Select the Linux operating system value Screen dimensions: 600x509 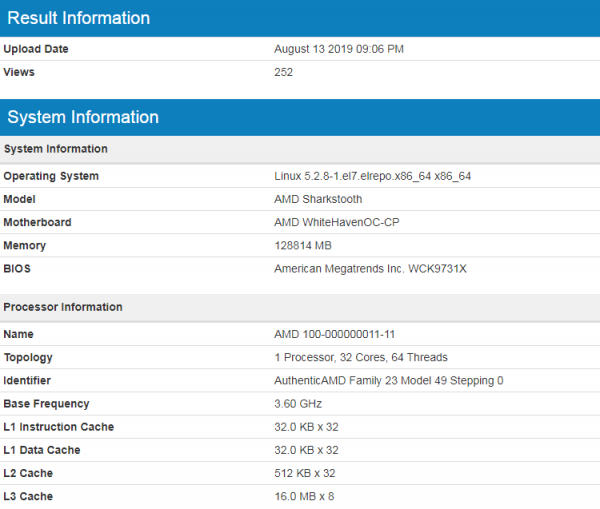pos(372,176)
